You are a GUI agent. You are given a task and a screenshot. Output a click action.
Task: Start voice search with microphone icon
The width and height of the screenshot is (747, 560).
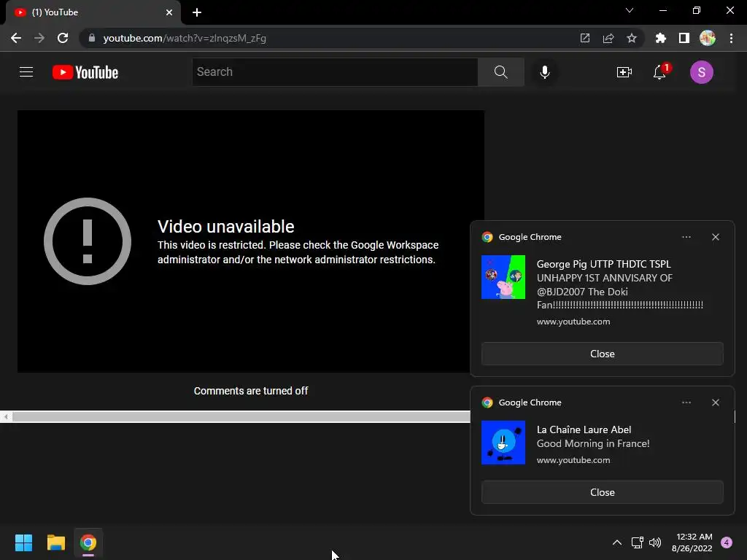click(544, 72)
